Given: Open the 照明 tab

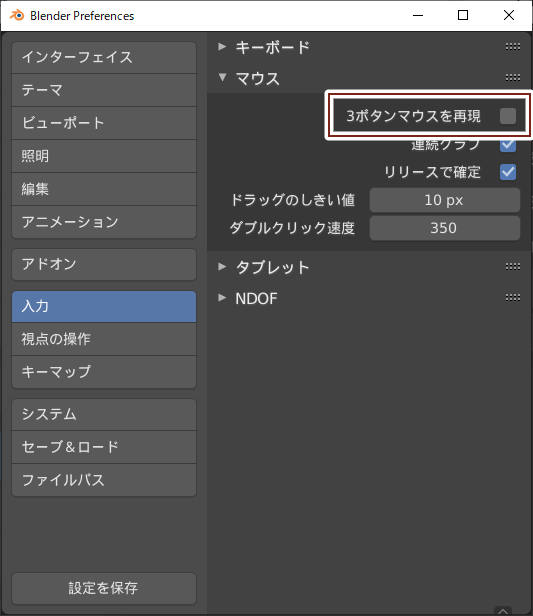Looking at the screenshot, I should (104, 156).
